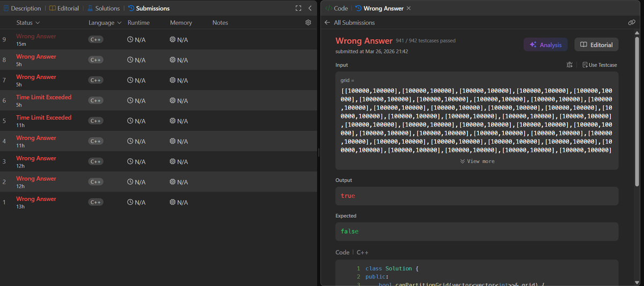Open submission 9 Wrong Answer 15m
The width and height of the screenshot is (644, 286).
[x=158, y=40]
